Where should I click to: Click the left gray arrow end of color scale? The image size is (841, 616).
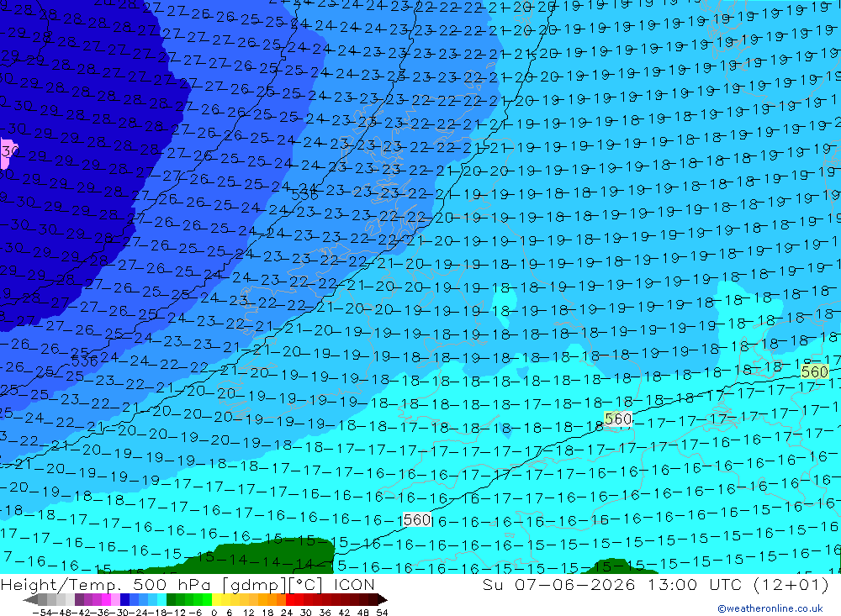coord(30,599)
